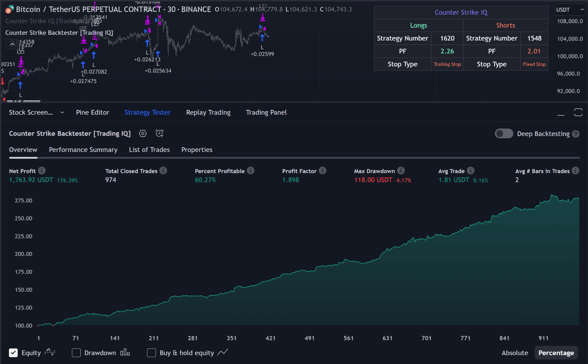The width and height of the screenshot is (588, 364).
Task: Open the USDT currency dropdown
Action: (570, 10)
